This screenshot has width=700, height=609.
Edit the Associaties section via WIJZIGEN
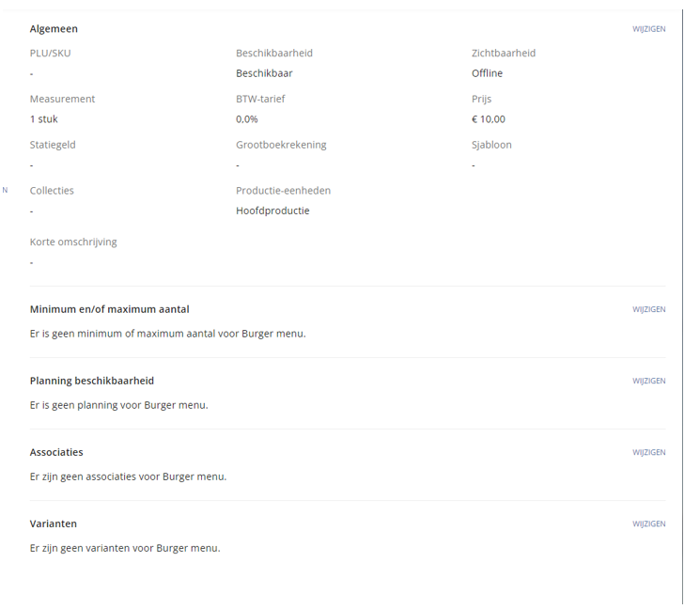(648, 452)
